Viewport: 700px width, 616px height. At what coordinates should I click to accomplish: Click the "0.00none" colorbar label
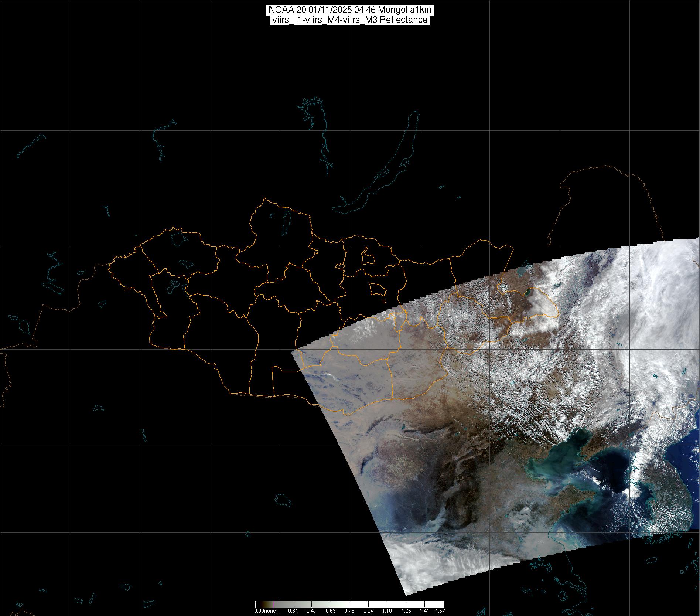265,611
